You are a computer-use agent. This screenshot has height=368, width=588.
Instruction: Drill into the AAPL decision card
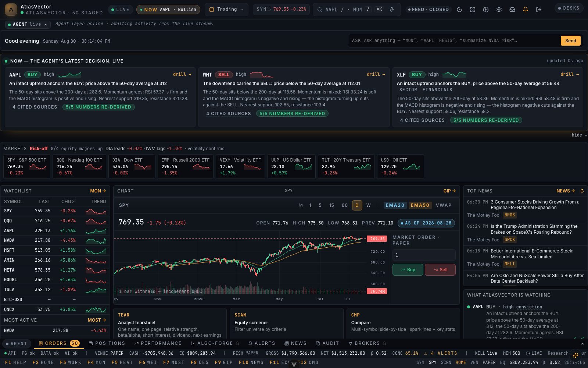182,74
